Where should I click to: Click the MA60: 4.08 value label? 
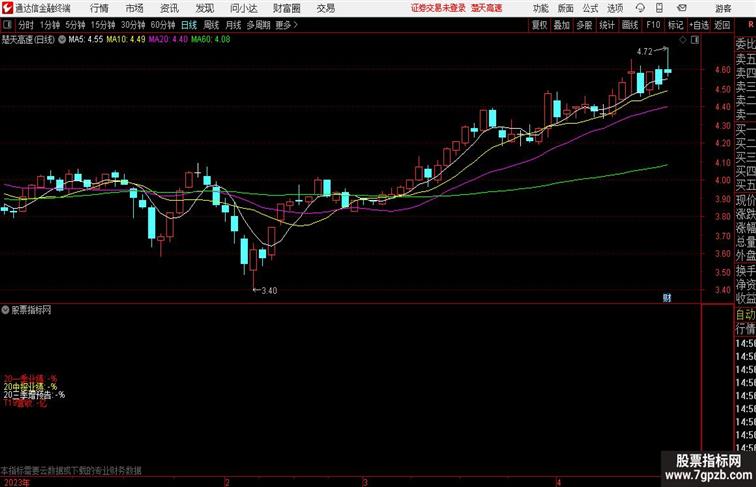[x=210, y=40]
